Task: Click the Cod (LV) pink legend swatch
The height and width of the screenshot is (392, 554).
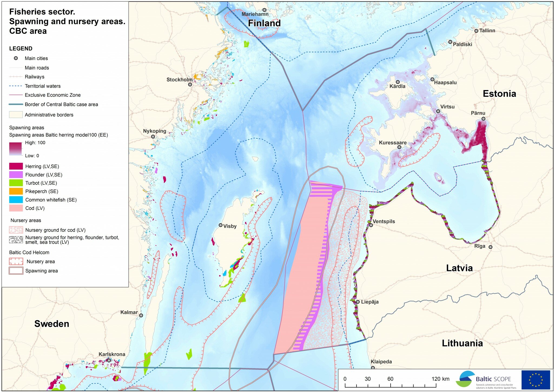Action: coord(16,208)
